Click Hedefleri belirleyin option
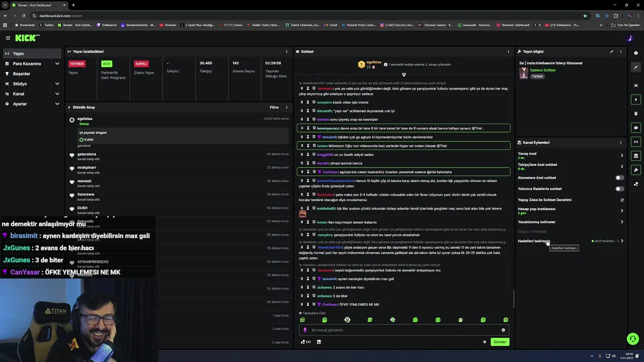This screenshot has height=362, width=644. click(x=534, y=241)
